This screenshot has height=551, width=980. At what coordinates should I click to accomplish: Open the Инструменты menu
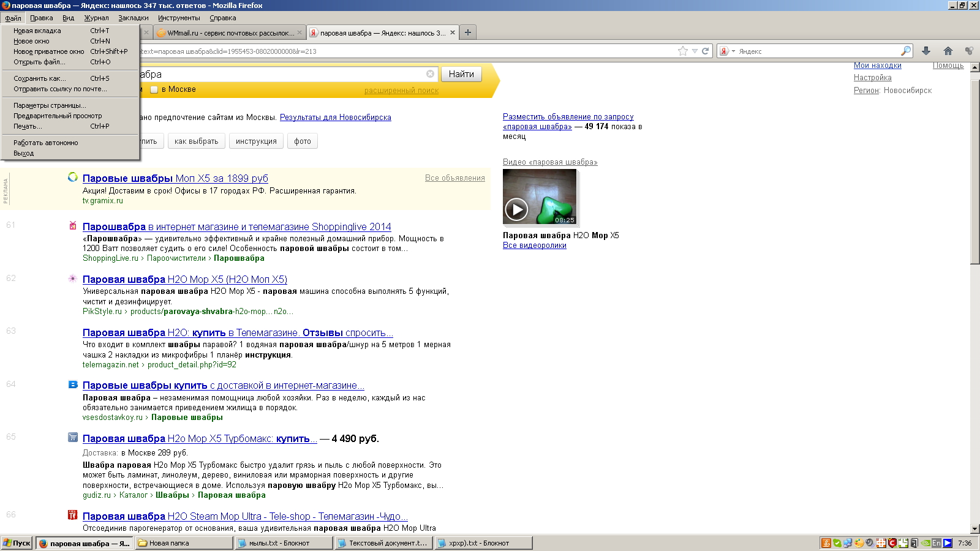click(179, 18)
